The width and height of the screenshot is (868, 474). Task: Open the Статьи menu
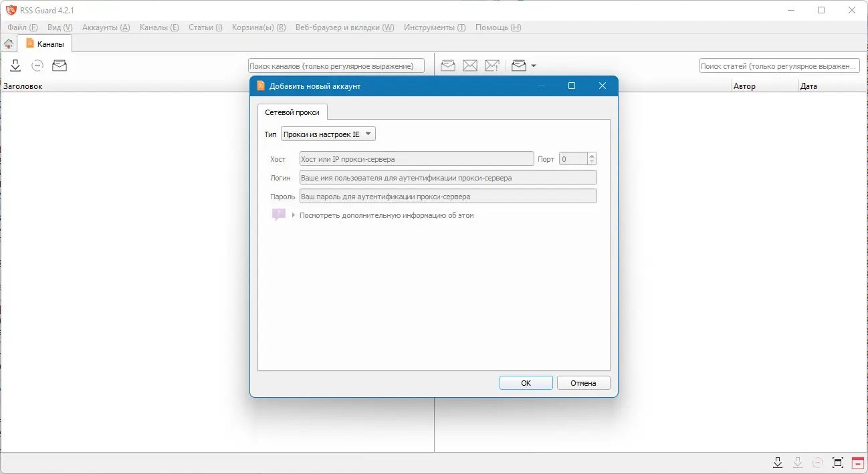click(205, 27)
